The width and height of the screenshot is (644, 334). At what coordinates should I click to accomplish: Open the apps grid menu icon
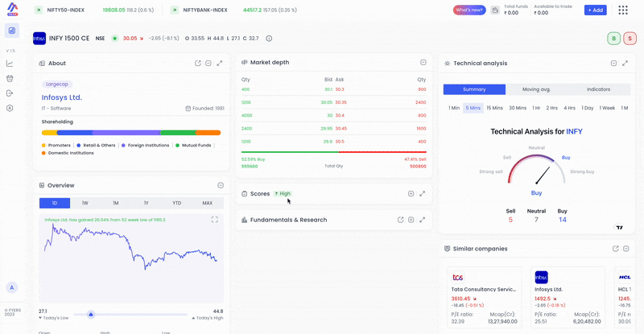pyautogui.click(x=622, y=10)
